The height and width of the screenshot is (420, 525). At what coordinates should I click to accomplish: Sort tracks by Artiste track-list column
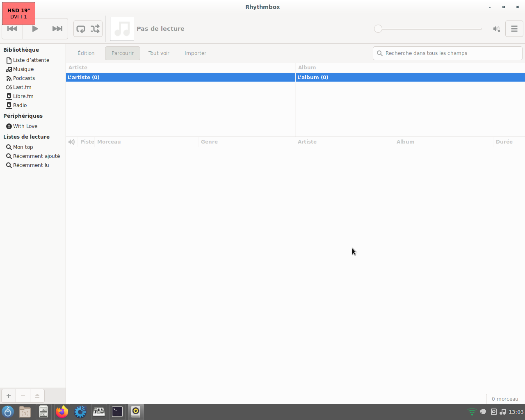click(x=345, y=142)
